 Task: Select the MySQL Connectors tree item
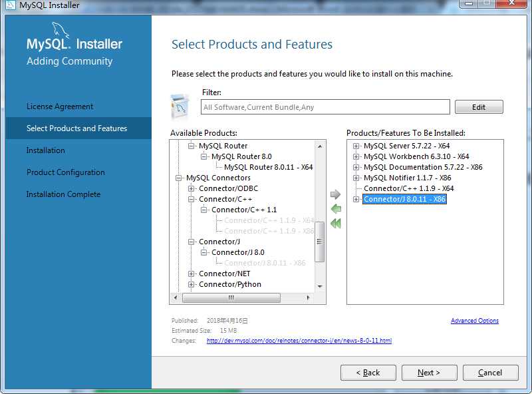point(218,178)
